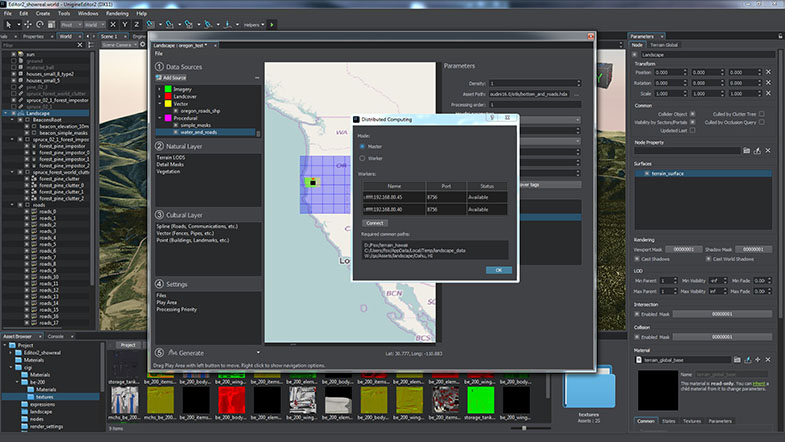
Task: Click the Generate step button
Action: (186, 352)
